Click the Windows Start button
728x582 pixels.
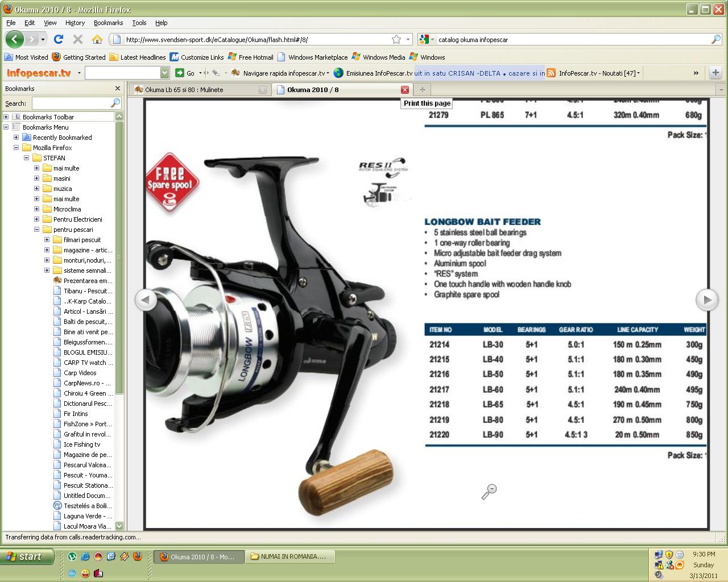pyautogui.click(x=27, y=556)
